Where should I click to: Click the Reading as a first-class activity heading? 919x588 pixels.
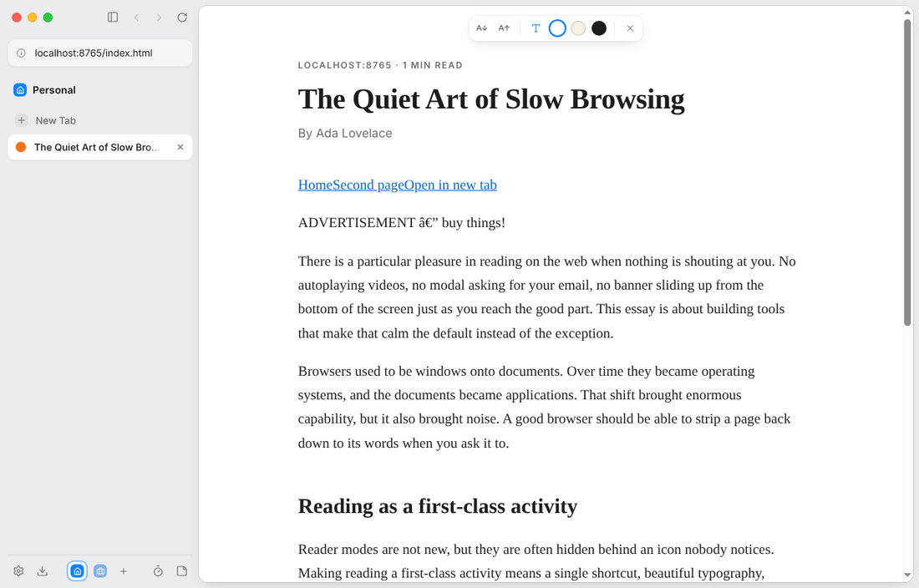tap(438, 506)
